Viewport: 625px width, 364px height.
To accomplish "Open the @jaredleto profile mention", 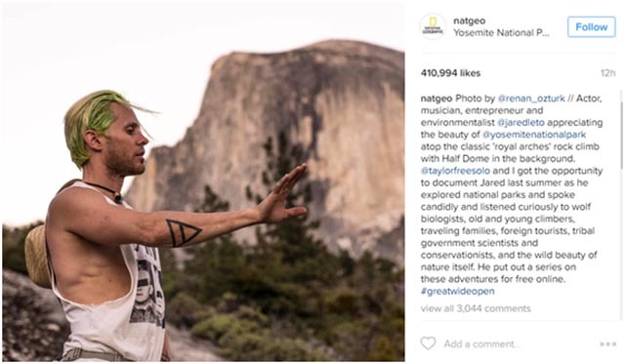I will click(521, 123).
